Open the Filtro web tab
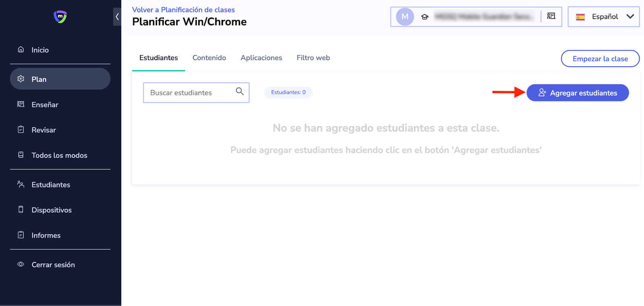Viewport: 644px width, 306px height. pos(313,58)
